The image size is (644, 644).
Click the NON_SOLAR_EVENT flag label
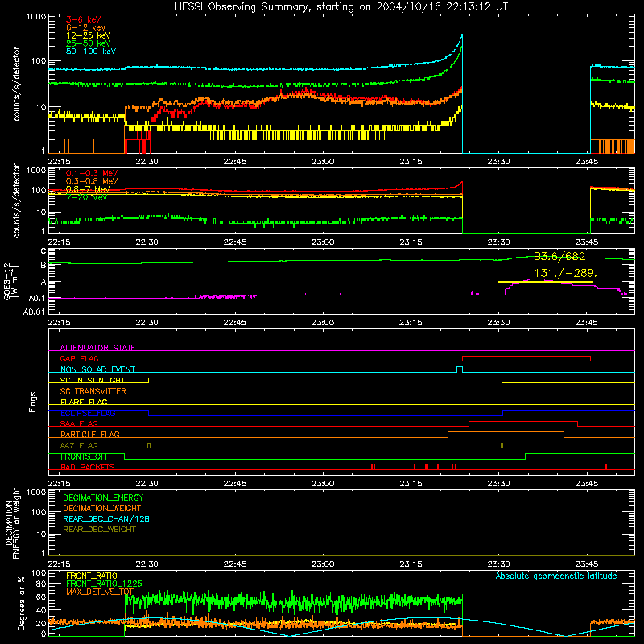[x=97, y=369]
